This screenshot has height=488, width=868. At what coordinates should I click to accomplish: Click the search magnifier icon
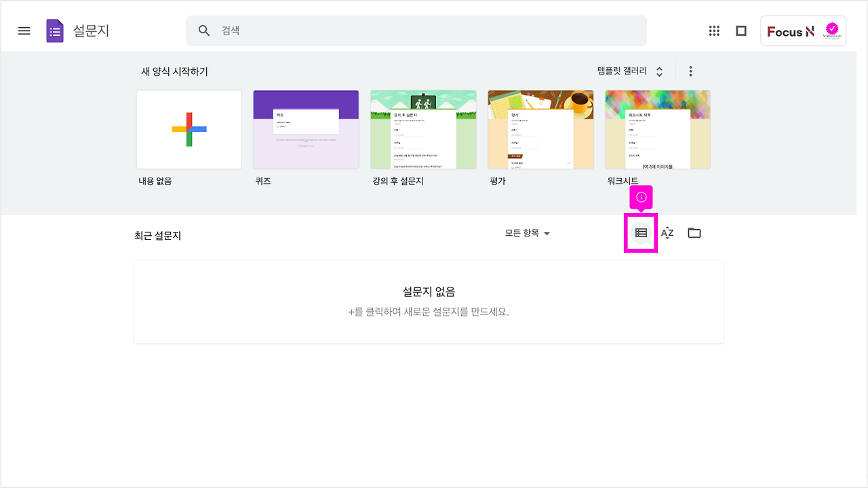point(203,30)
